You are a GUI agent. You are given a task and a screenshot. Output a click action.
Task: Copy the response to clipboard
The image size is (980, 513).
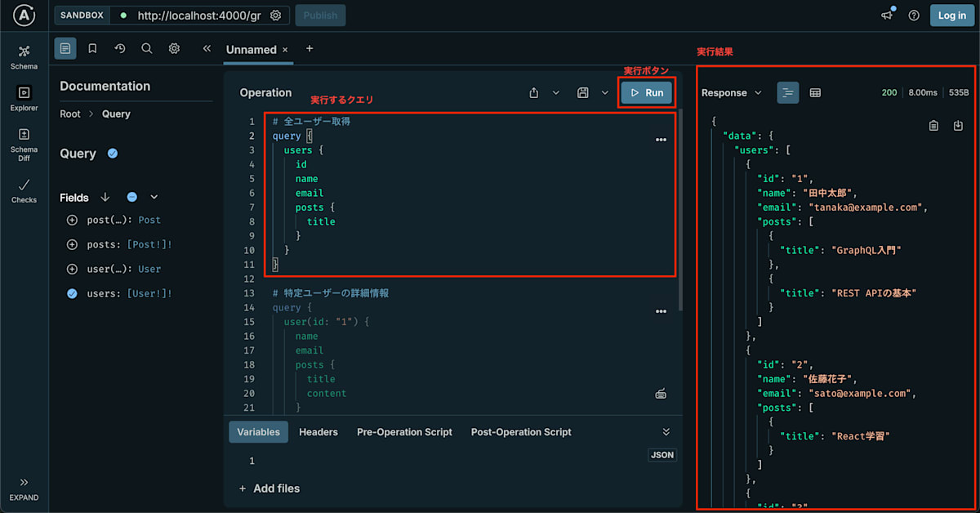(x=933, y=125)
